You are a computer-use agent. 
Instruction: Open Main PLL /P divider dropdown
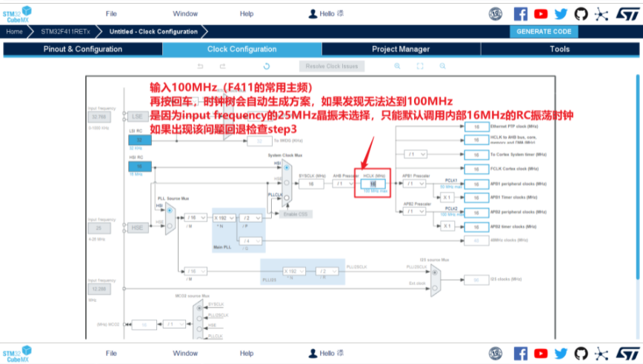(x=250, y=218)
